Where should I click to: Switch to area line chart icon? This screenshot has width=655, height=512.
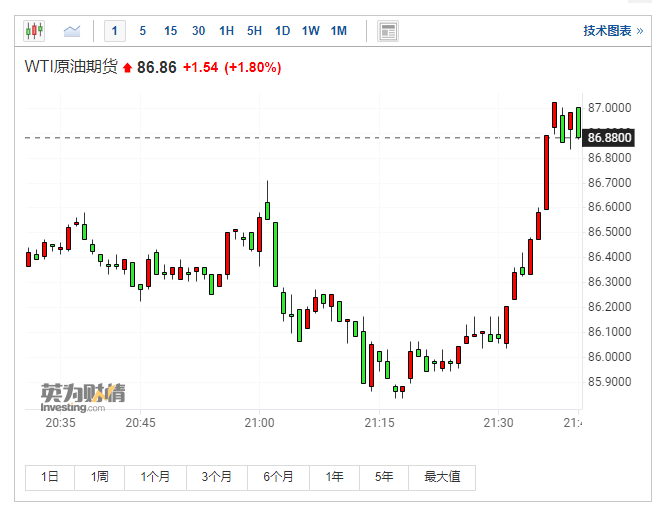pyautogui.click(x=72, y=31)
